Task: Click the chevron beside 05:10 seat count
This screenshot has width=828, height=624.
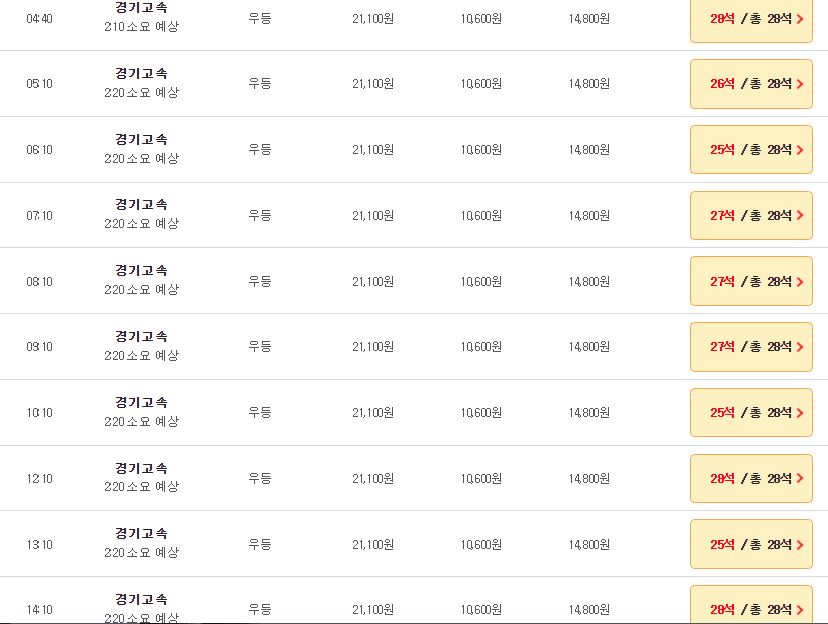Action: point(800,84)
